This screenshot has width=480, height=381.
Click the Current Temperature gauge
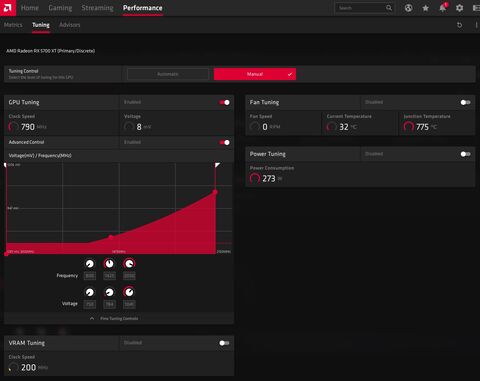click(332, 127)
